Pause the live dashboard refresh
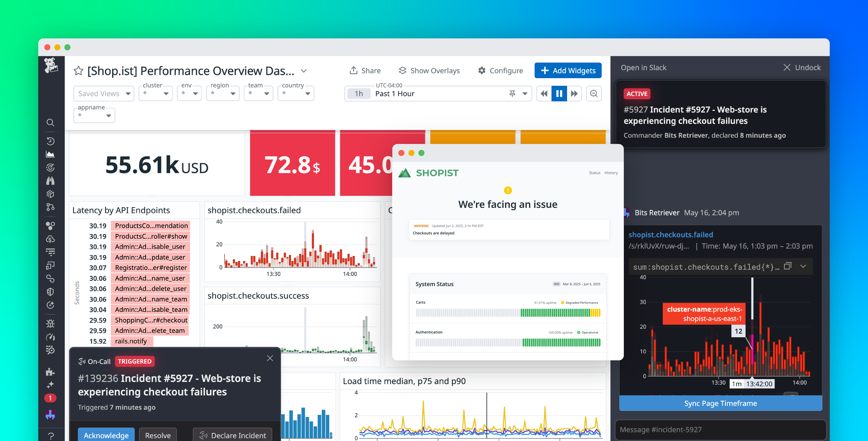Viewport: 868px width, 441px height. (x=559, y=93)
